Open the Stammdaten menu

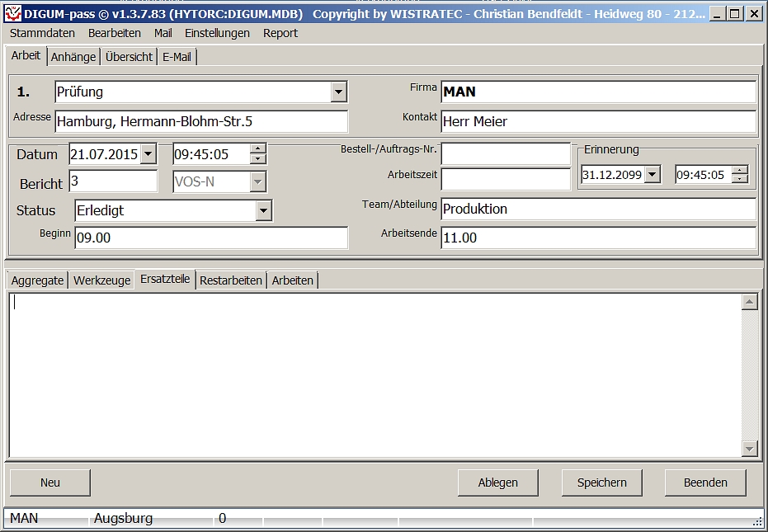tap(42, 33)
